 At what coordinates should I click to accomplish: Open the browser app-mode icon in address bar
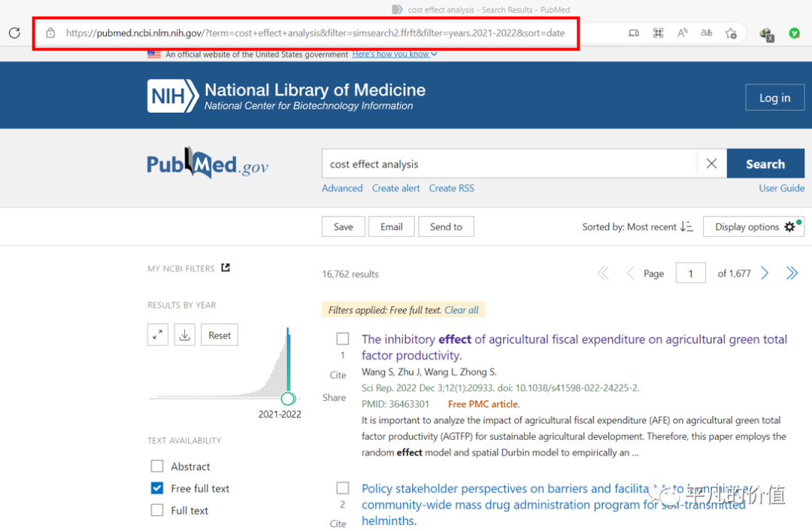point(634,33)
